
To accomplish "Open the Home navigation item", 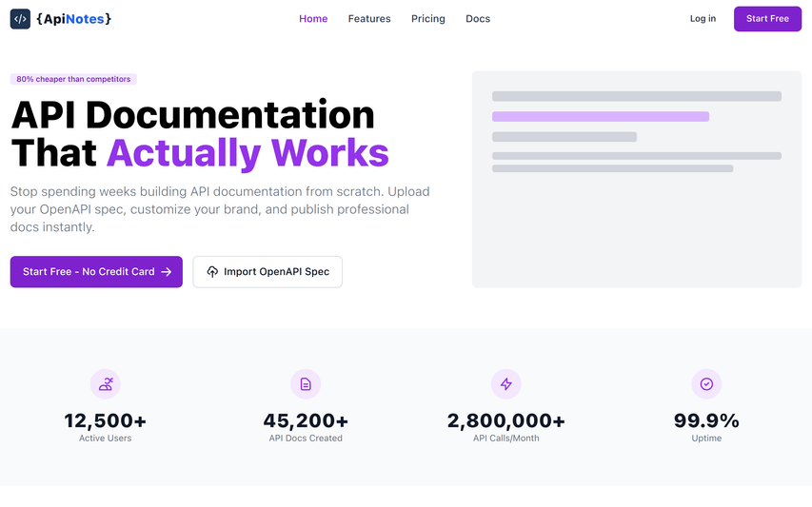I will (313, 19).
